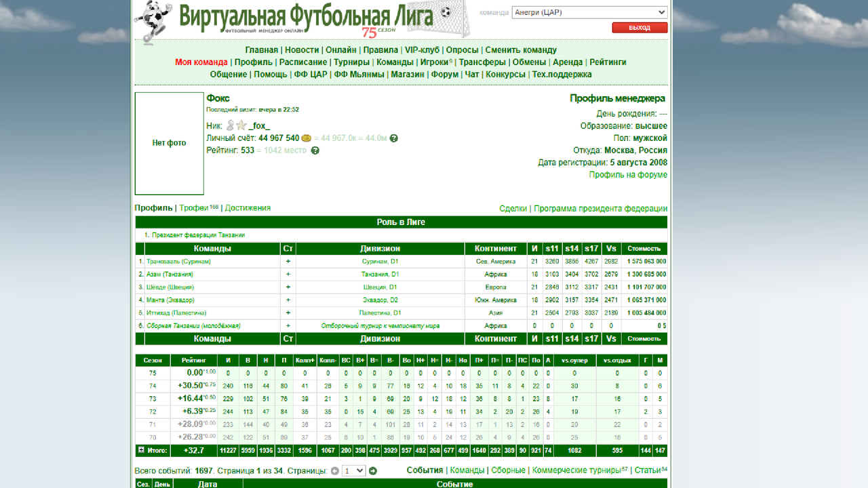Expand the plus next to Трансвааль (Суринам)
868x488 pixels.
click(287, 261)
